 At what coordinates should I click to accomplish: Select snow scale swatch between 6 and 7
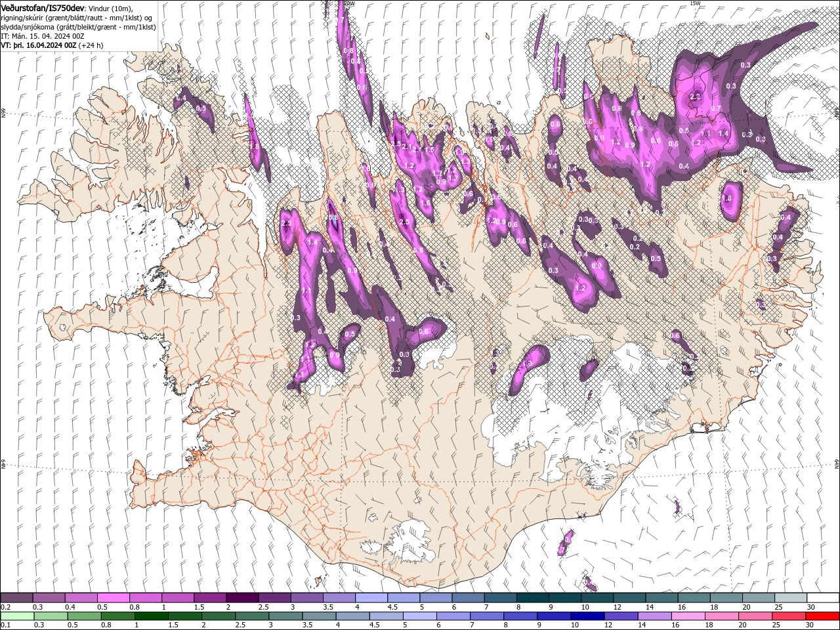467,598
